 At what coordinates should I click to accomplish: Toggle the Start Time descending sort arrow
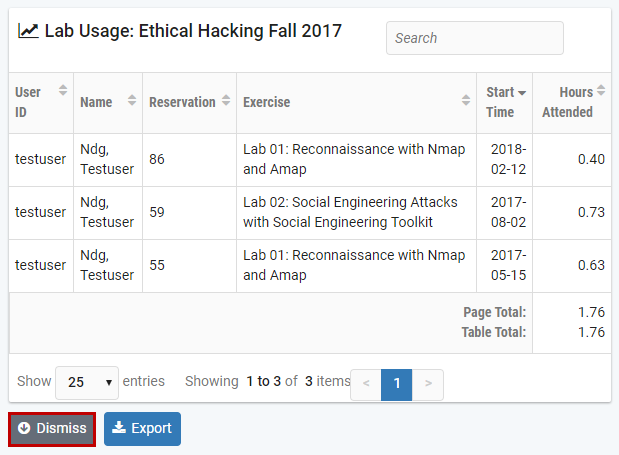coord(522,92)
